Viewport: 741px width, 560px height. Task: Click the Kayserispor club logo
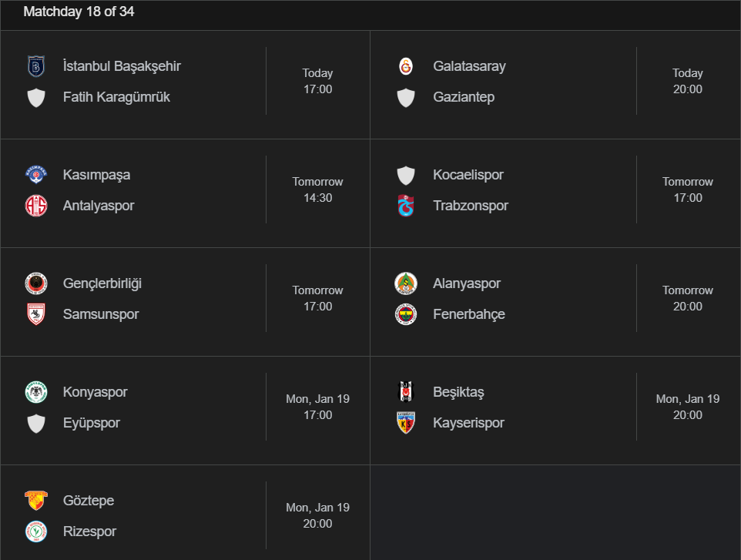pyautogui.click(x=406, y=423)
